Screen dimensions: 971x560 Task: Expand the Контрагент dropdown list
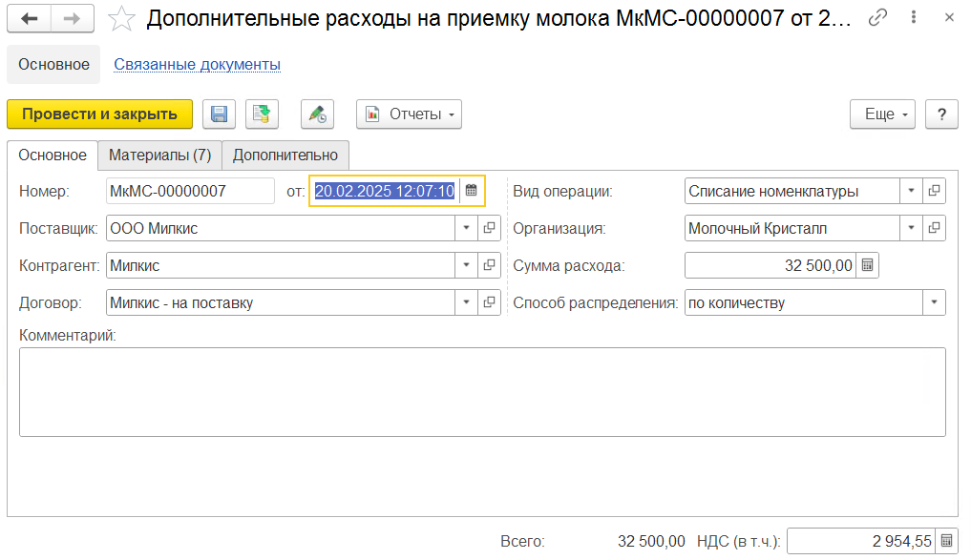pos(466,265)
